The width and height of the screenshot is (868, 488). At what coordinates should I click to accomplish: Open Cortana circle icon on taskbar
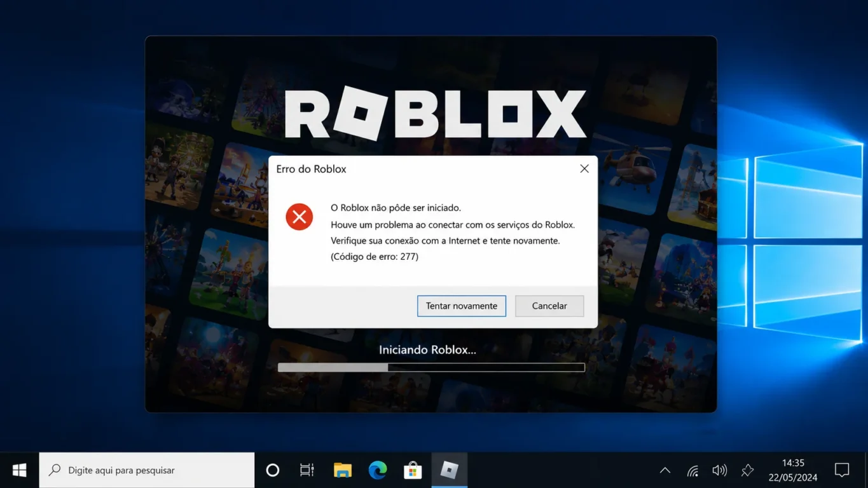273,470
